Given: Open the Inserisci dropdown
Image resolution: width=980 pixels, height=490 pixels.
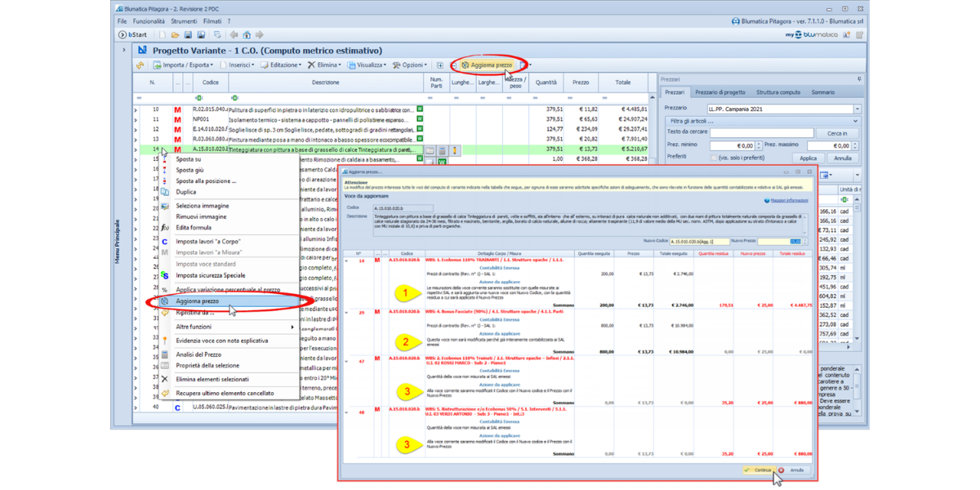Looking at the screenshot, I should (238, 65).
